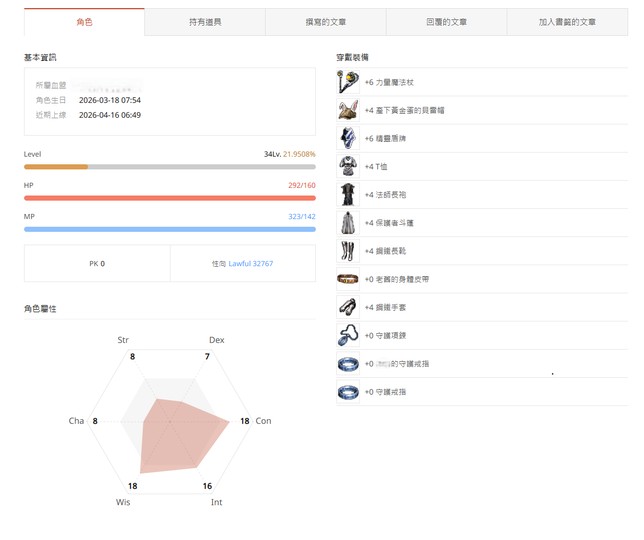Click the +0 belt equipment icon
Screen dimensions: 644x540
pyautogui.click(x=347, y=279)
